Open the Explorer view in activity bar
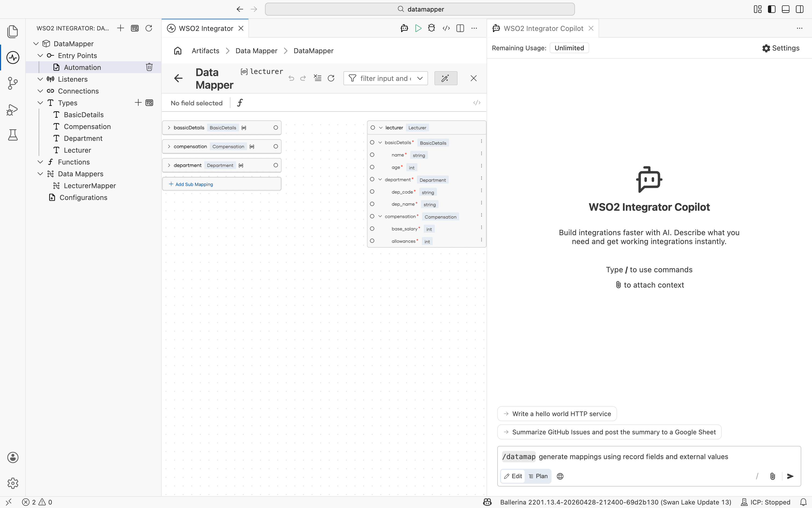This screenshot has width=812, height=508. point(13,32)
